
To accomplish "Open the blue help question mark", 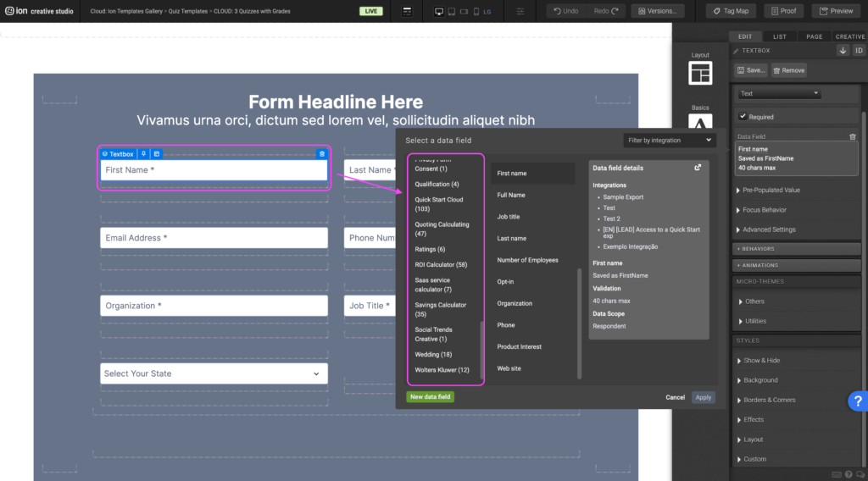I will (x=856, y=402).
